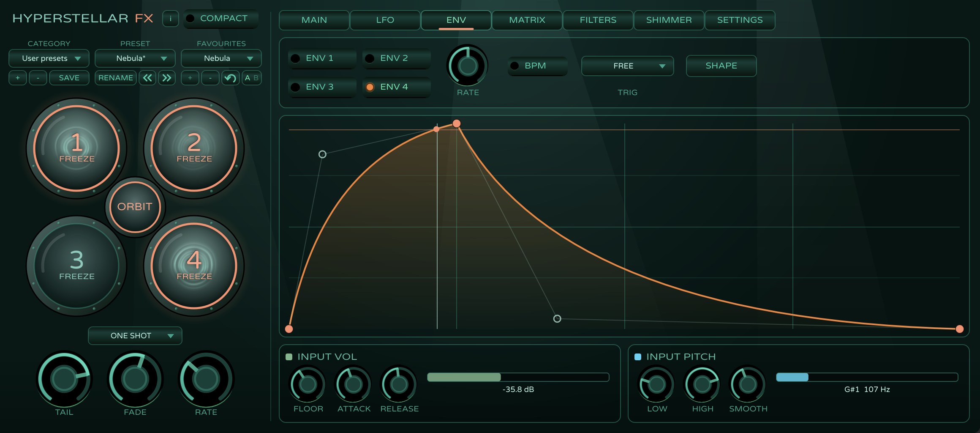Add a category with the plus button
Viewport: 980px width, 433px height.
coord(18,78)
